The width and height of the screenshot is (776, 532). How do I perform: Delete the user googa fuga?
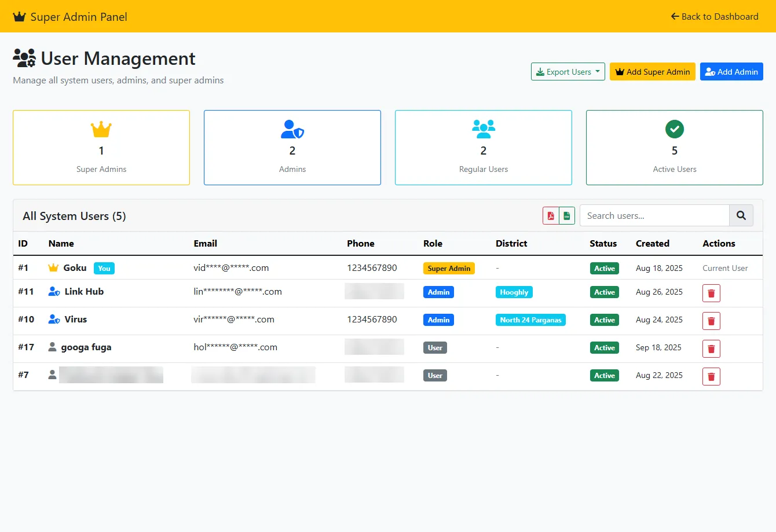[x=711, y=349]
